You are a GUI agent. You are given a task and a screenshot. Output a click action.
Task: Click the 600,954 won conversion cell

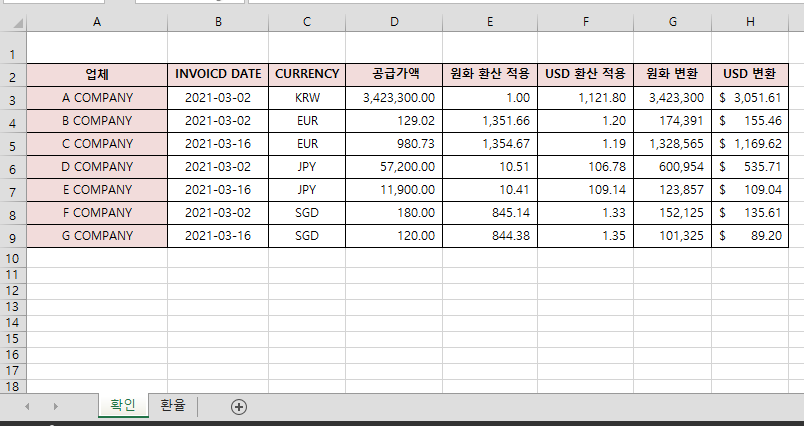point(672,167)
